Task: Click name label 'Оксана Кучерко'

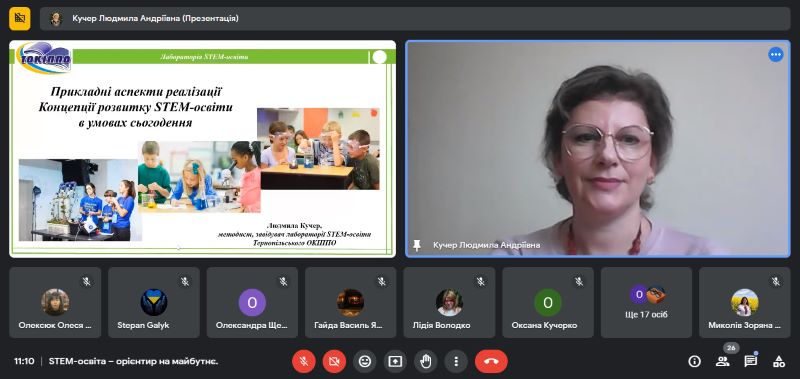Action: 544,325
